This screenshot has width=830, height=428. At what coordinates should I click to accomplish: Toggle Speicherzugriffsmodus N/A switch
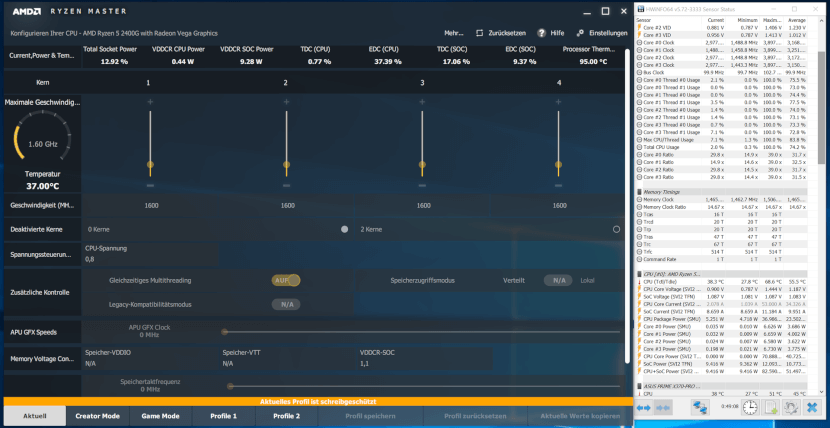(x=558, y=280)
